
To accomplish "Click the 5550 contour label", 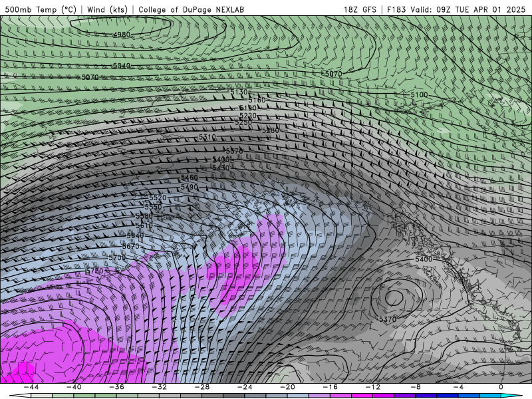I will pos(154,207).
